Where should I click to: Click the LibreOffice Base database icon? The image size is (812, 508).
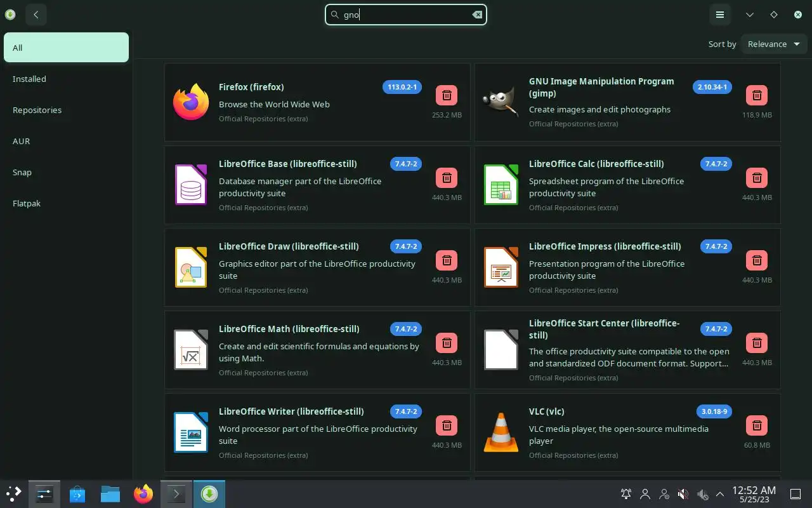tap(191, 185)
